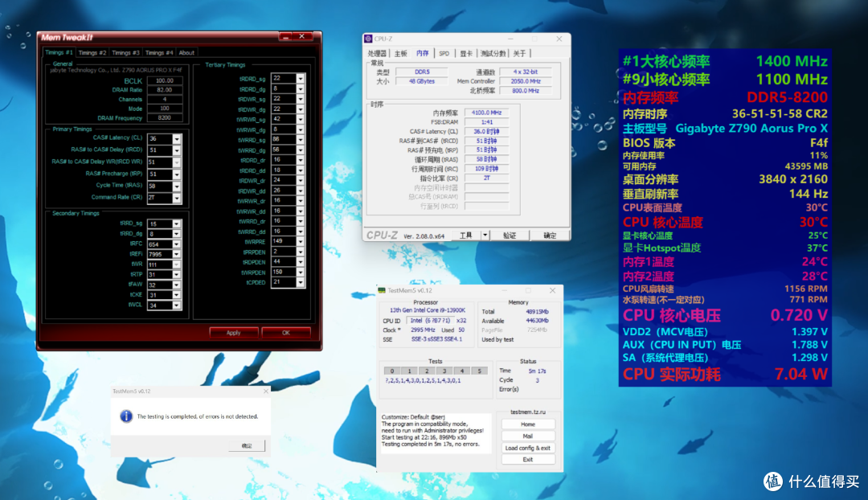Open the tRDRD_sg tertiary timing dropdown
This screenshot has height=500, width=868.
pos(300,79)
